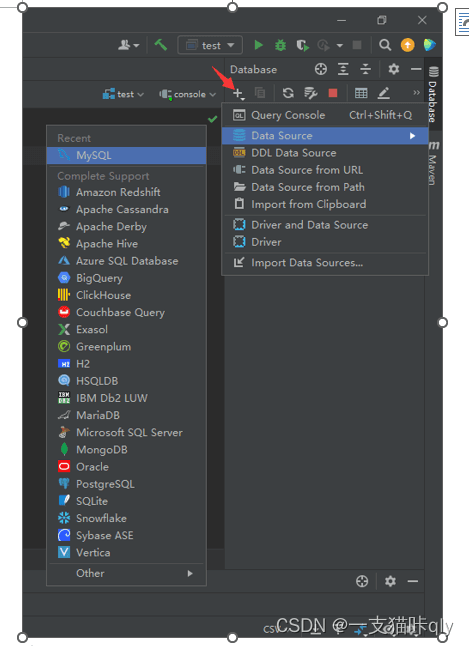
Task: Select H2 data source
Action: [127, 364]
